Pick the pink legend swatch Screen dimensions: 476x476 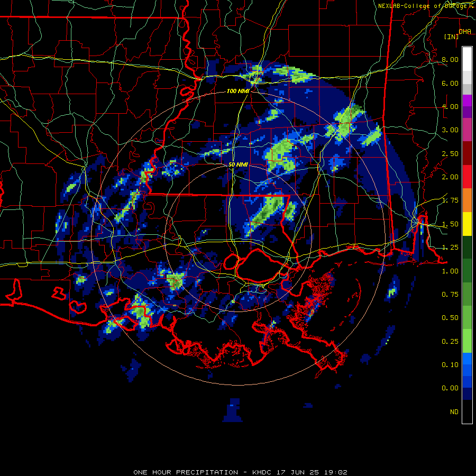coord(467,130)
